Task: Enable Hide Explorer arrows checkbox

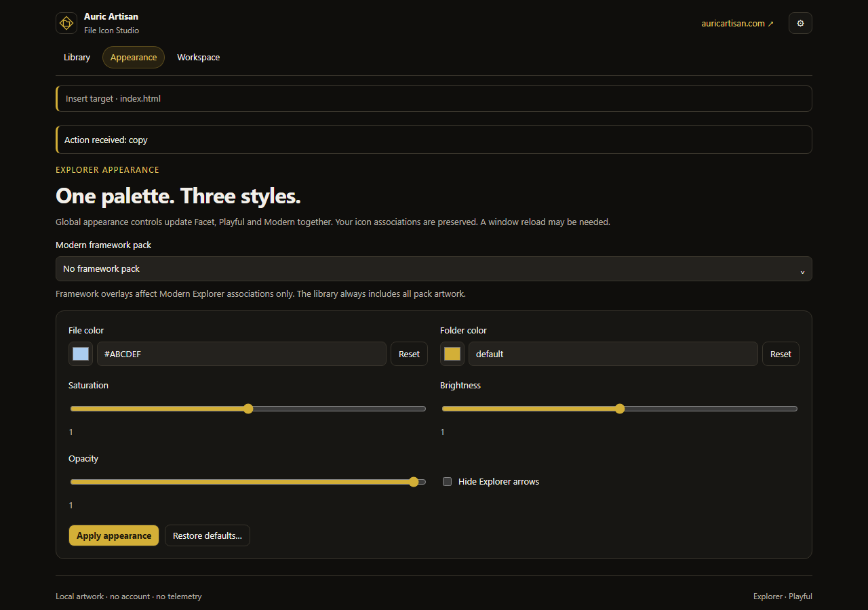Action: pyautogui.click(x=448, y=482)
